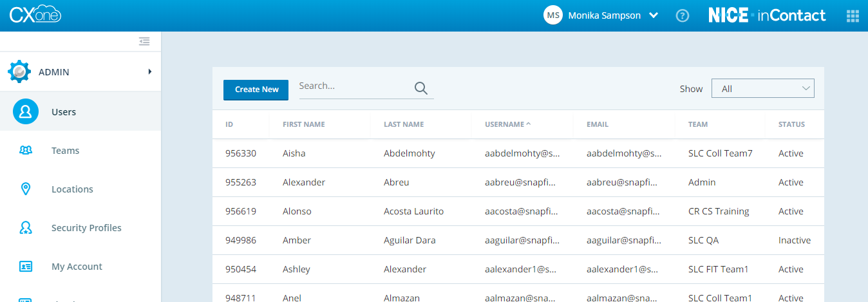Open the Users menu item

coord(80,112)
